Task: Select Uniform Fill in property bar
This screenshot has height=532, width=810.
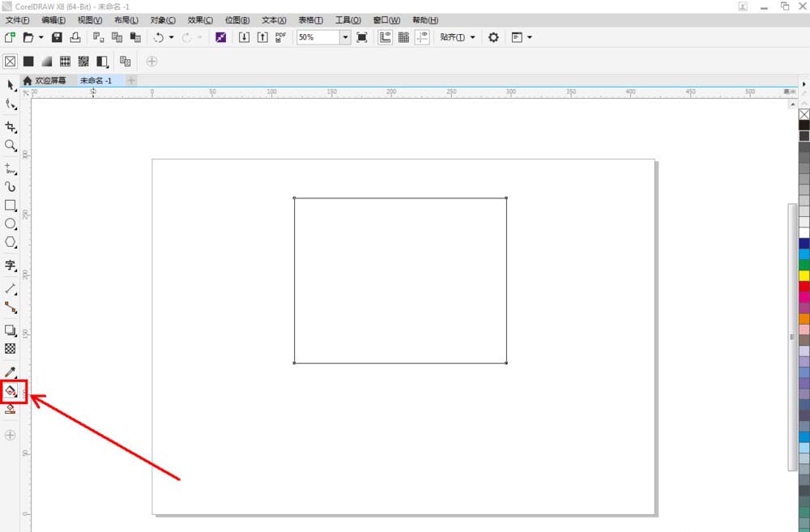Action: (x=28, y=62)
